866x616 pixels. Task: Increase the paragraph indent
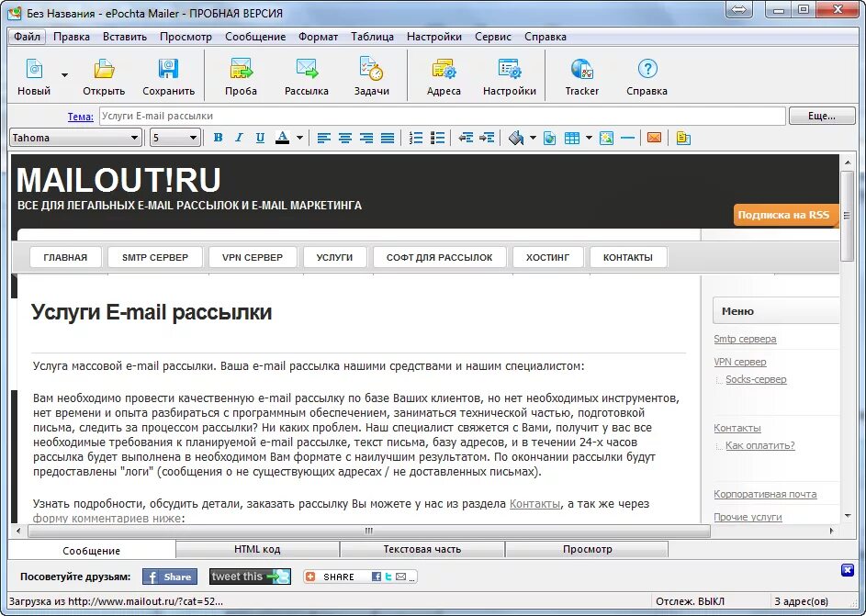[487, 138]
